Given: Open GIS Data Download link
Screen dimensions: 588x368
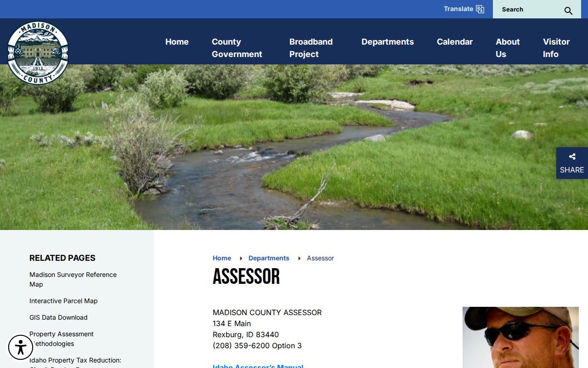Looking at the screenshot, I should (58, 317).
